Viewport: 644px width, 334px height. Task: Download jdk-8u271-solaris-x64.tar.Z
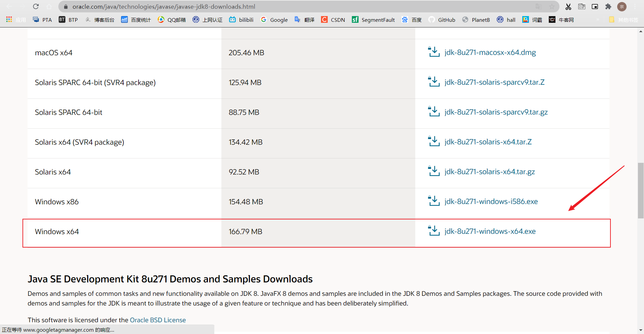(488, 142)
